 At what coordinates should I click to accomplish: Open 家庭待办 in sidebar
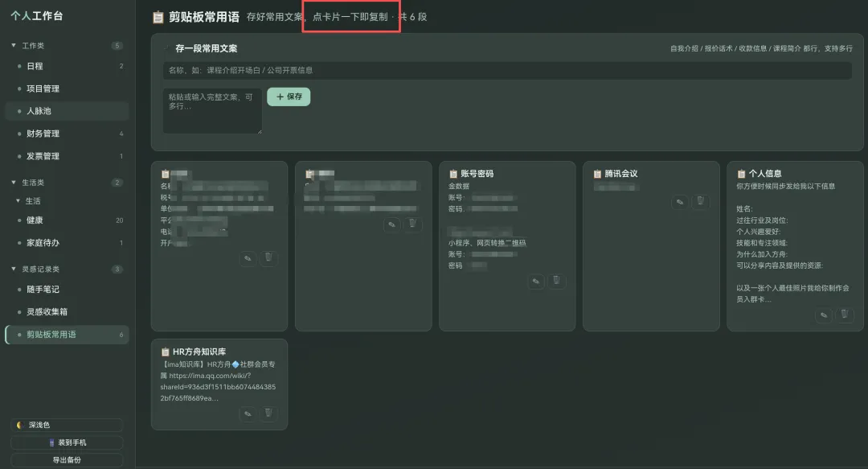coord(67,243)
